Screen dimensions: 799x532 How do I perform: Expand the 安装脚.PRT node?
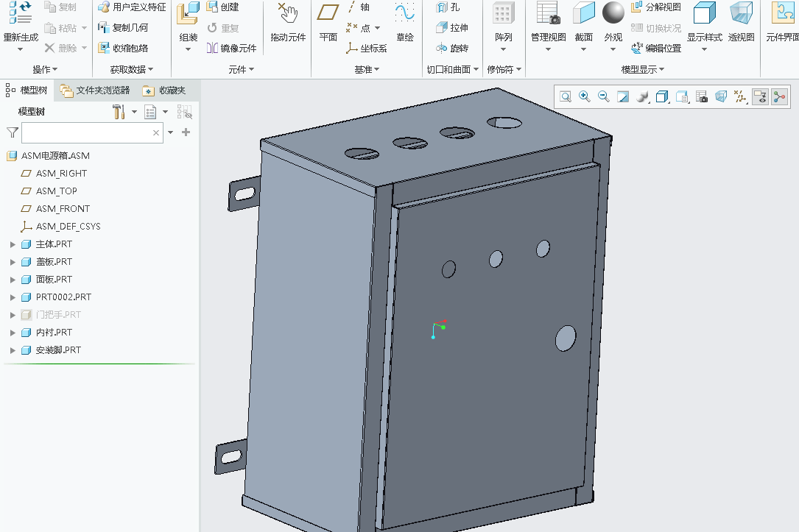(13, 350)
